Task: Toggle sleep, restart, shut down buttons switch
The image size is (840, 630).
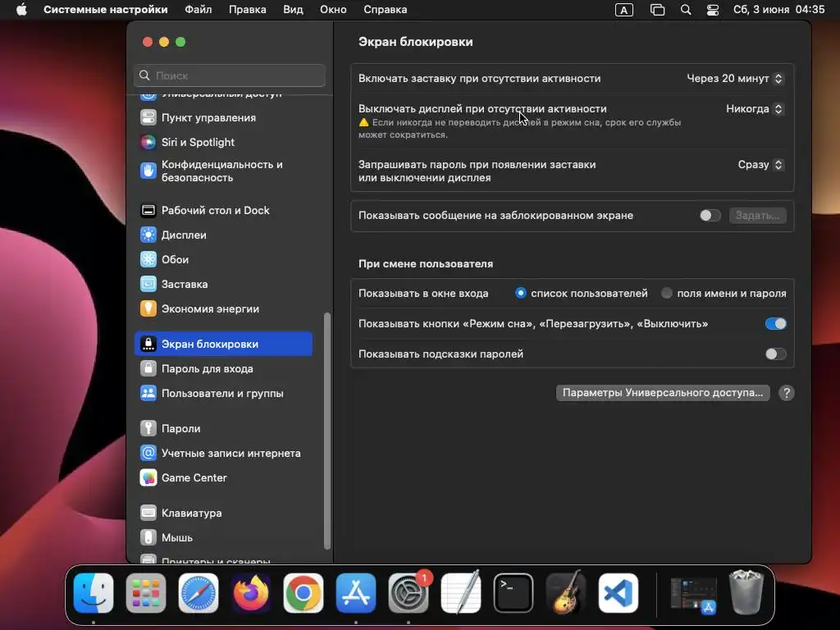Action: coord(775,323)
